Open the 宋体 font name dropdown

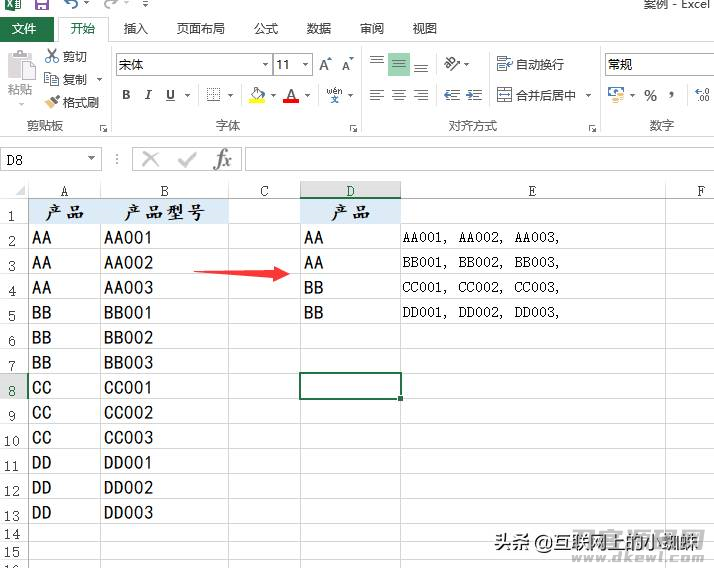point(265,64)
